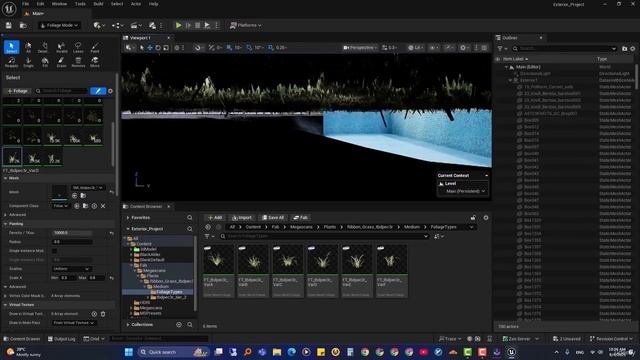
Task: Select the foliage Select tool
Action: point(11,47)
